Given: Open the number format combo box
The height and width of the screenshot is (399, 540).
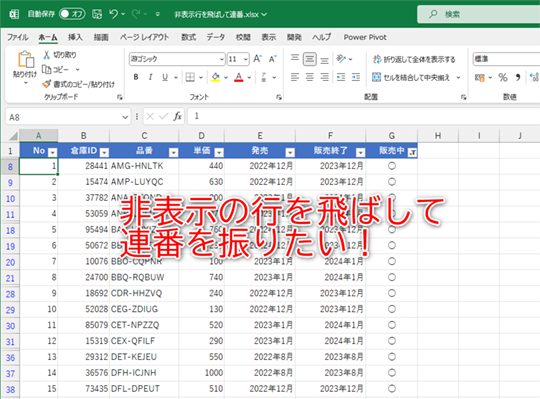Looking at the screenshot, I should [506, 59].
